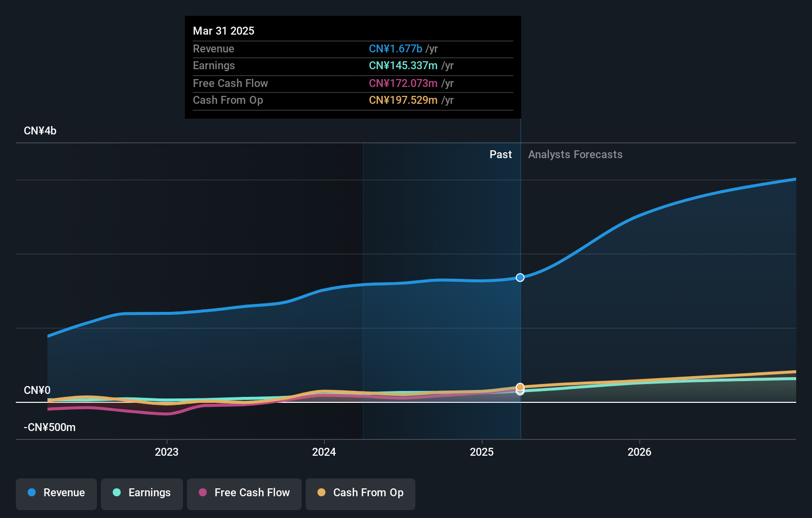This screenshot has height=518, width=812.
Task: Select the 2026 x-axis label
Action: click(639, 452)
